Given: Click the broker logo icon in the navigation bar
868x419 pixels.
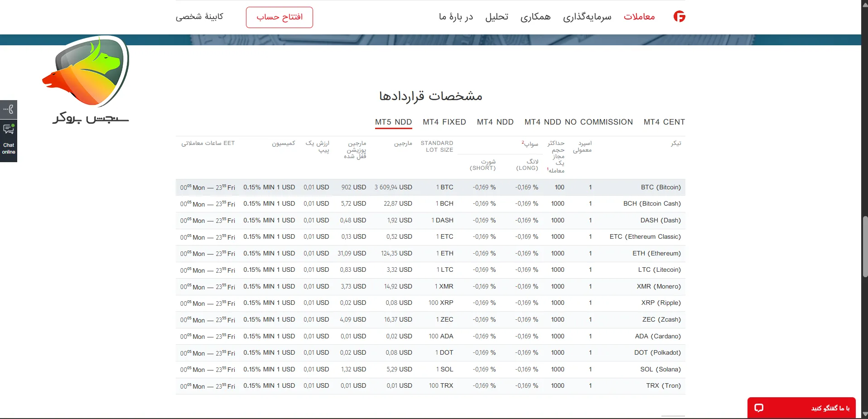Looking at the screenshot, I should pyautogui.click(x=679, y=17).
